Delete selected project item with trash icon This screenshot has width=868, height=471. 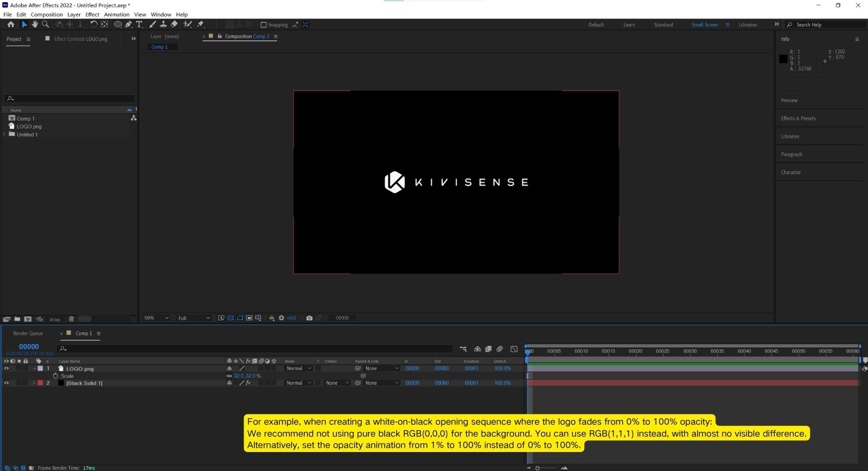[x=71, y=319]
